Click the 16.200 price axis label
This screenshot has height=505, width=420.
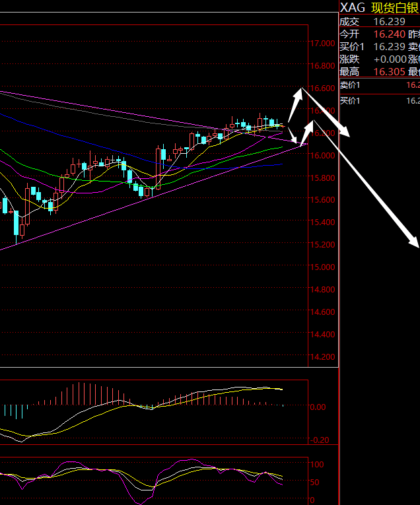[x=322, y=133]
